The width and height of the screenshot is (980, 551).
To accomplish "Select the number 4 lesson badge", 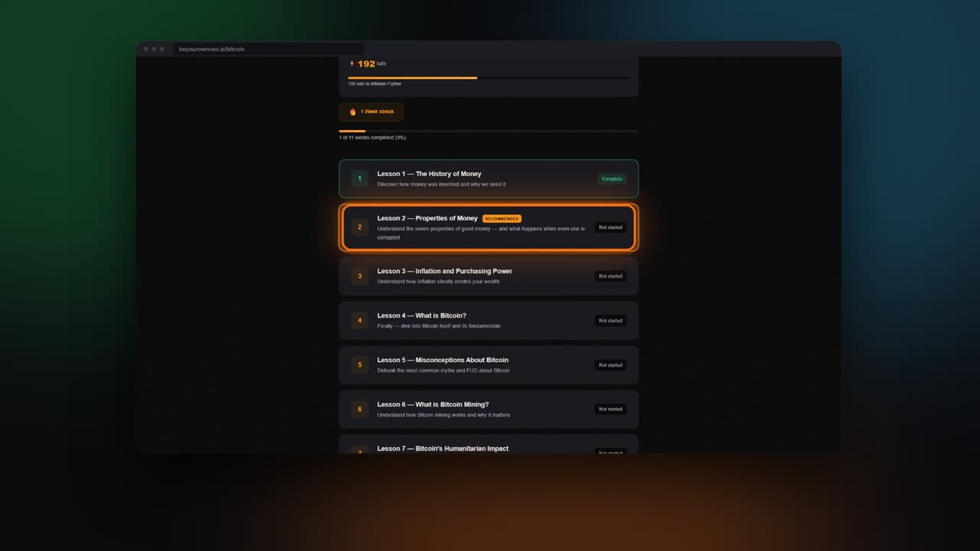I will coord(360,321).
